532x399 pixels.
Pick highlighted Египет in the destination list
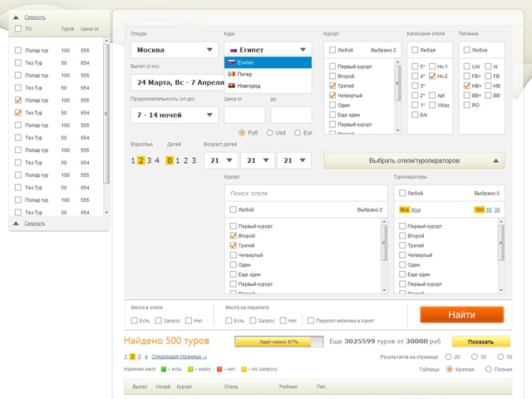[x=268, y=62]
